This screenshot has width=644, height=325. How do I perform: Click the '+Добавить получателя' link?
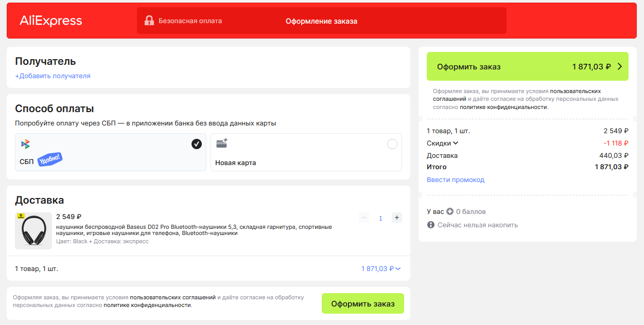tap(53, 76)
